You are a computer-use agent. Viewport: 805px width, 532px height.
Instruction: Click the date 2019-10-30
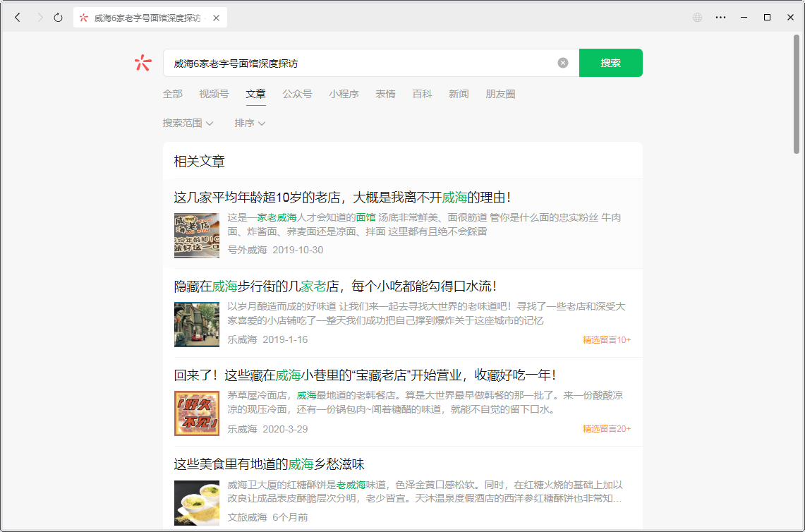coord(298,250)
